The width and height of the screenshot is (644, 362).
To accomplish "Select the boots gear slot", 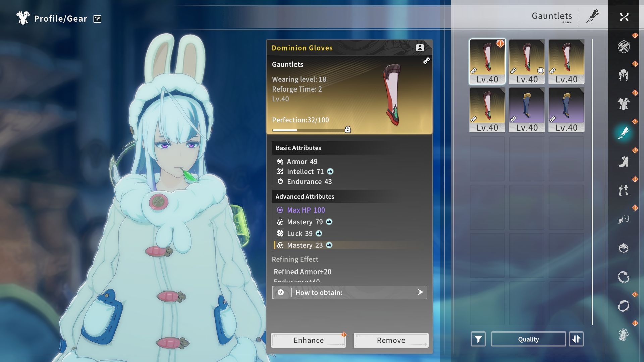I will (x=623, y=162).
